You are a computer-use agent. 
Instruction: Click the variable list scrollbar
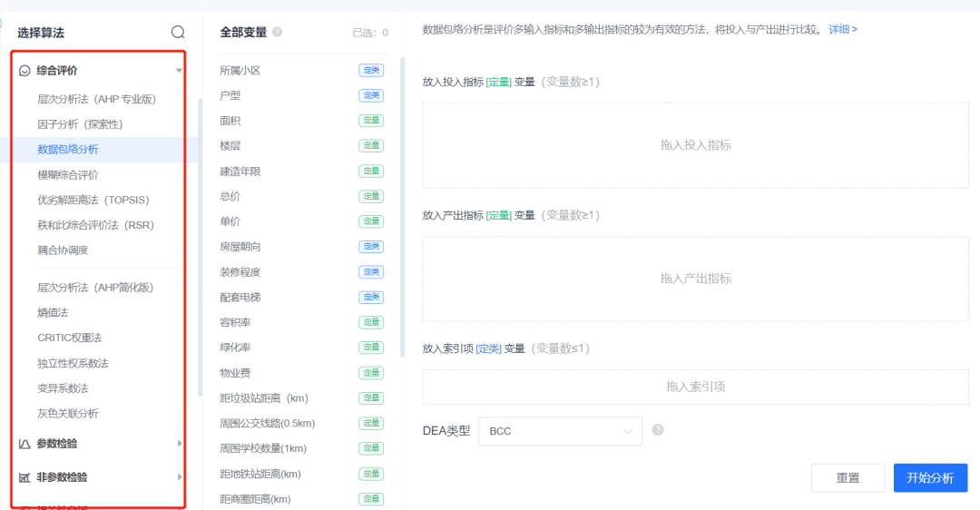coord(403,207)
